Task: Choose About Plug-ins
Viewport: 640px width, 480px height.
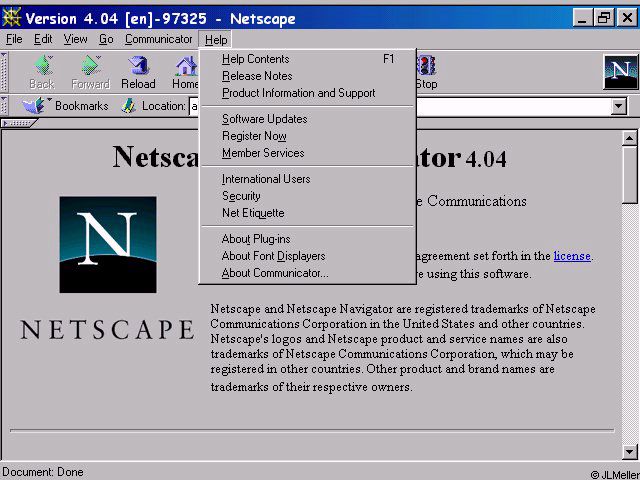Action: point(307,239)
